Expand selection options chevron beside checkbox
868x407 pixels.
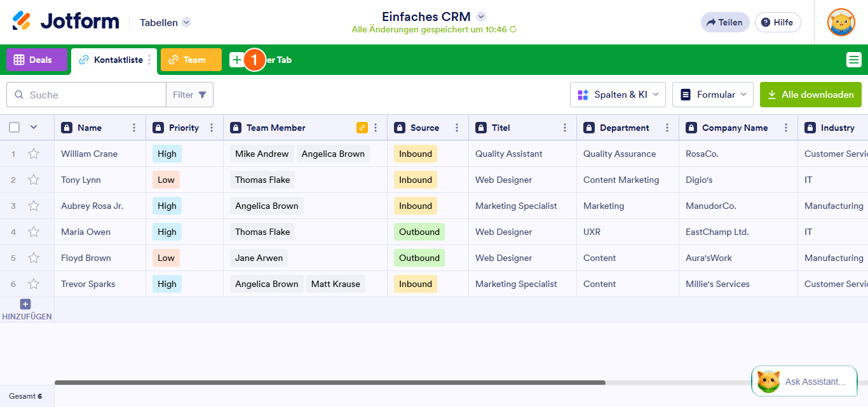pos(34,127)
